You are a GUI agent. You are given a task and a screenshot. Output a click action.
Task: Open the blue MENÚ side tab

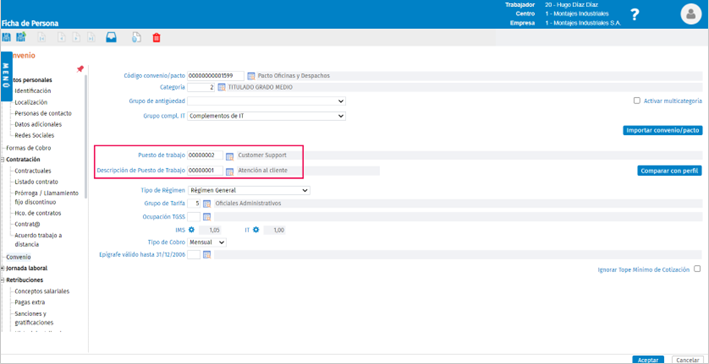click(x=6, y=76)
